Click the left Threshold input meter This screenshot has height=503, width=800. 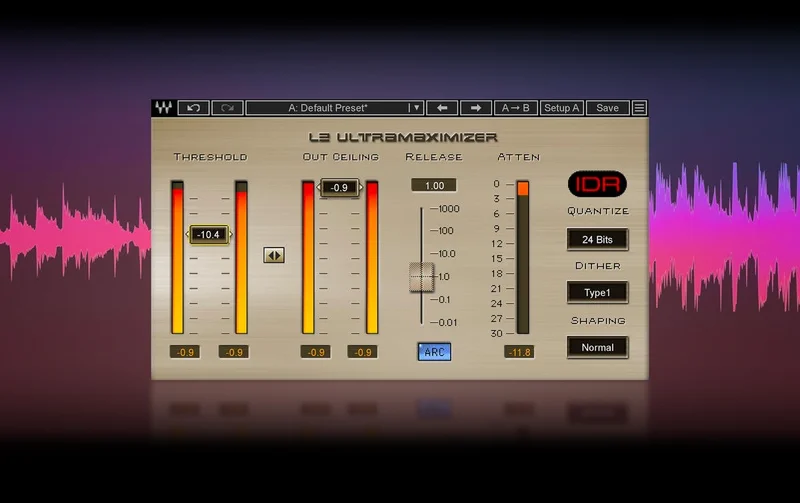[x=177, y=257]
